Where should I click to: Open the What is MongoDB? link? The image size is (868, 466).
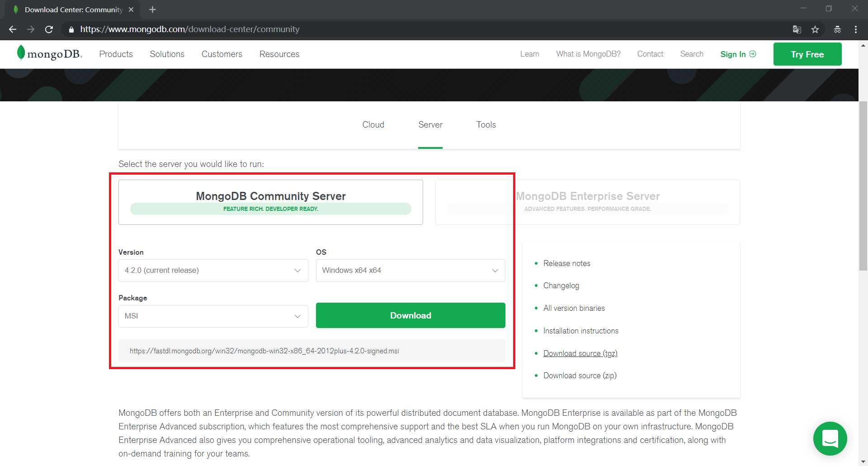tap(588, 54)
